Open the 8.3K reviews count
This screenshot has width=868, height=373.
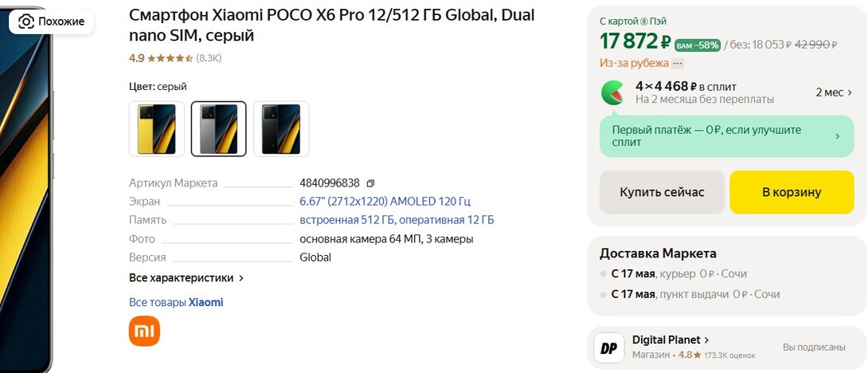(x=209, y=58)
